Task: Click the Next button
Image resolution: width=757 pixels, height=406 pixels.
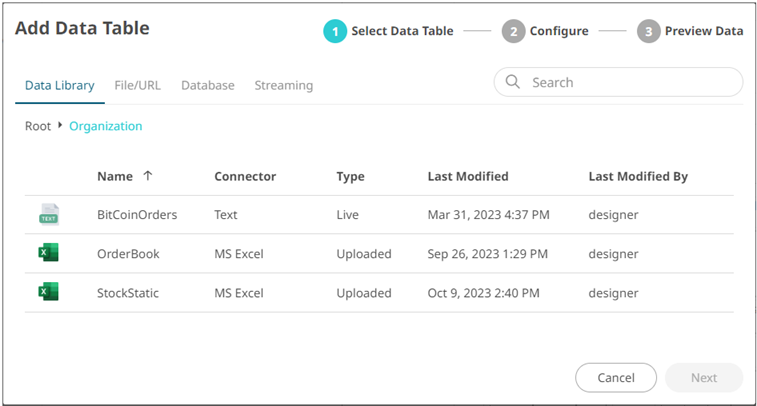Action: pyautogui.click(x=703, y=377)
